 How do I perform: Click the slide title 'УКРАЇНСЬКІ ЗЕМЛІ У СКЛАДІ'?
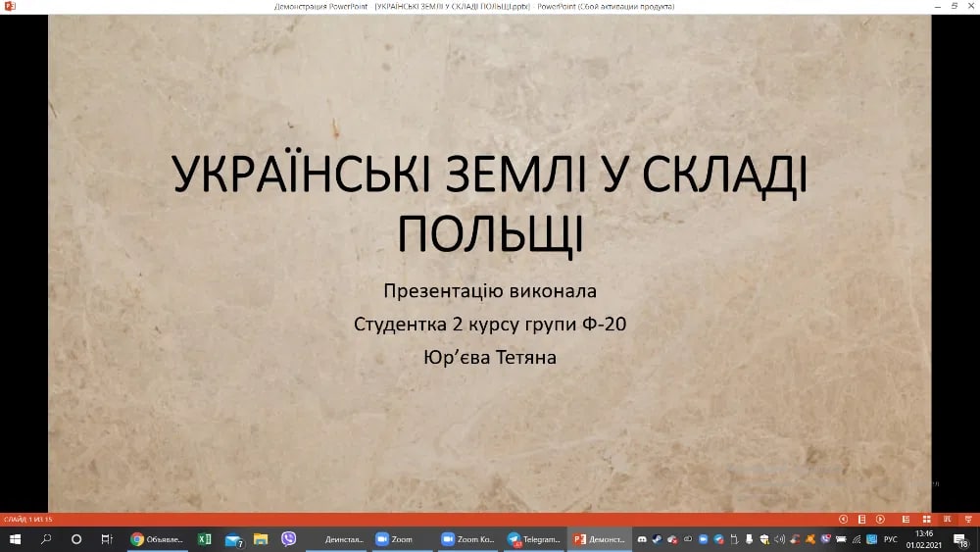coord(489,174)
